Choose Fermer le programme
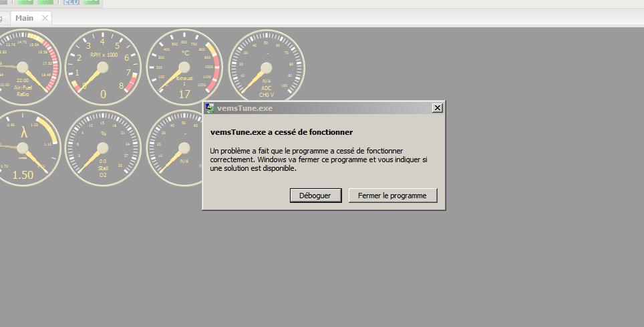The image size is (644, 327). [x=392, y=196]
